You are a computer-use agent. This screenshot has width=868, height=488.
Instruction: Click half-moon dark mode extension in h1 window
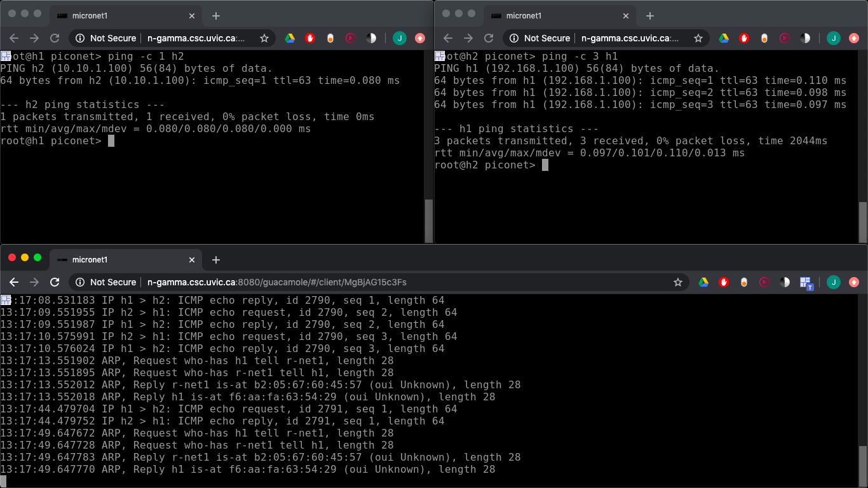pyautogui.click(x=371, y=38)
